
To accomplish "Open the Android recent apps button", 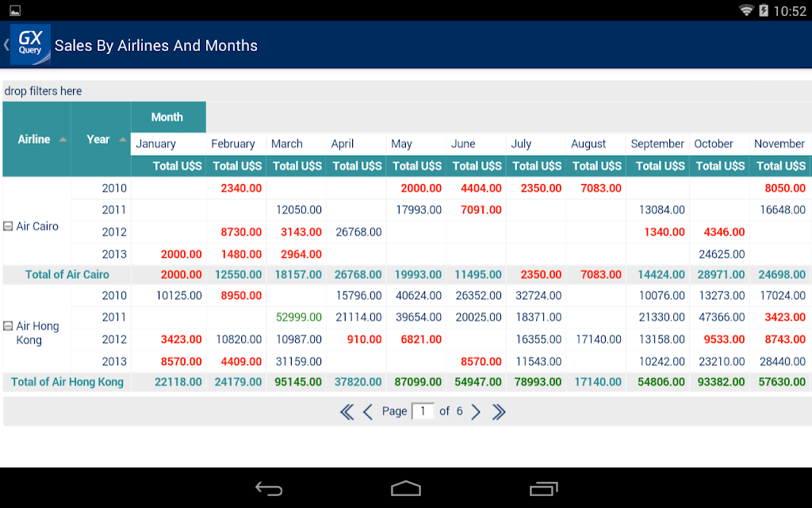I will (x=543, y=488).
